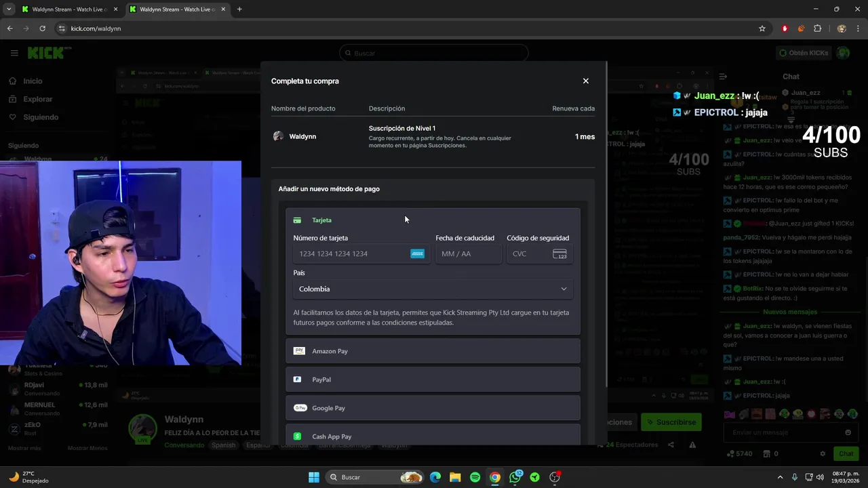Click the green Chat send button
The image size is (868, 488).
[x=846, y=453]
